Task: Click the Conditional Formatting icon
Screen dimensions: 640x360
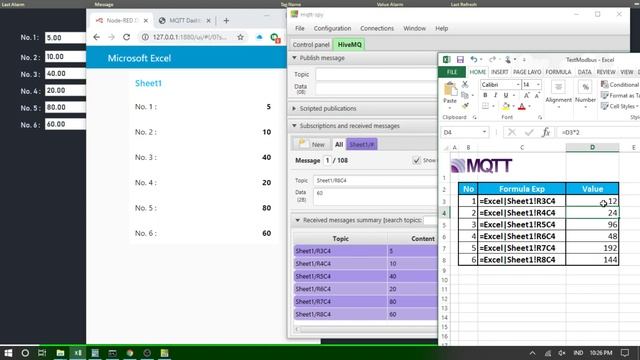Action: coord(604,84)
